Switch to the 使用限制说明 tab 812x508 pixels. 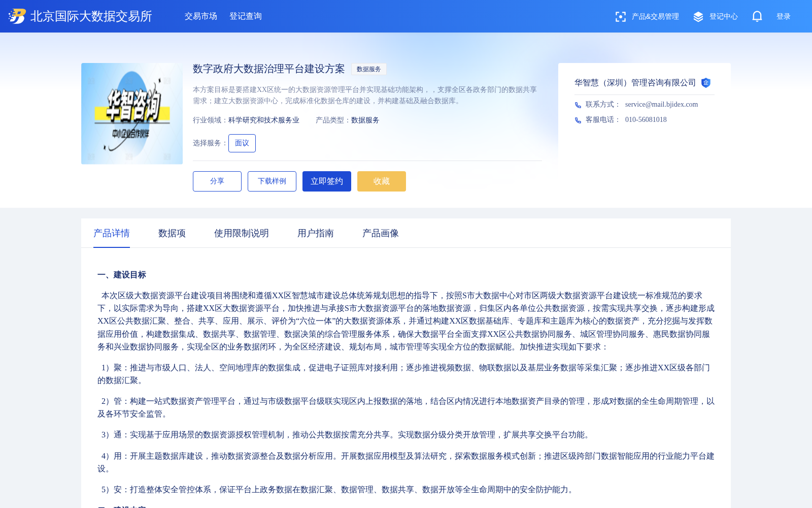coord(242,233)
